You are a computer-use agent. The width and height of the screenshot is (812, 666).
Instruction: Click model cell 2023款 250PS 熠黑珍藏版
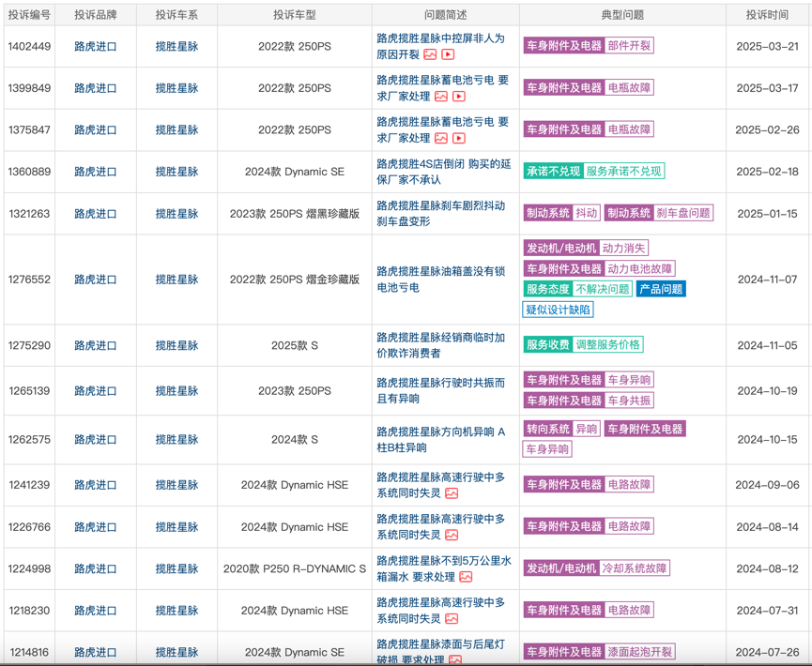tap(295, 214)
